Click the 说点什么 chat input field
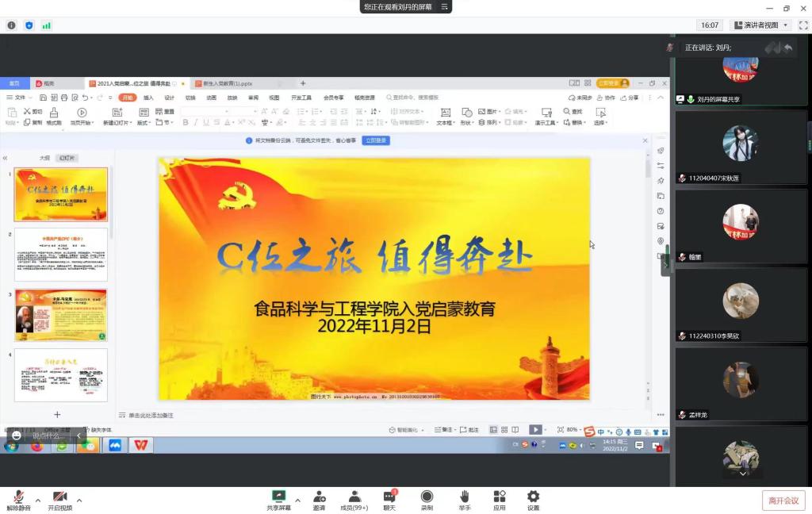812x514 pixels. coord(47,435)
